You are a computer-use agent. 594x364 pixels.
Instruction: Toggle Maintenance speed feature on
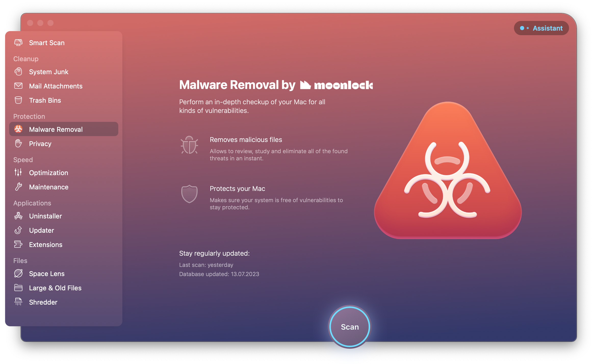(48, 187)
